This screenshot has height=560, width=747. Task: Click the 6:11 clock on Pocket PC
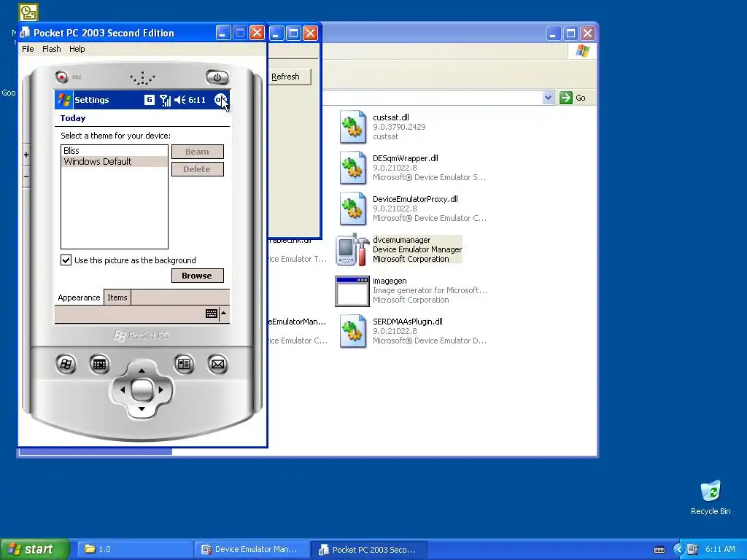(197, 100)
